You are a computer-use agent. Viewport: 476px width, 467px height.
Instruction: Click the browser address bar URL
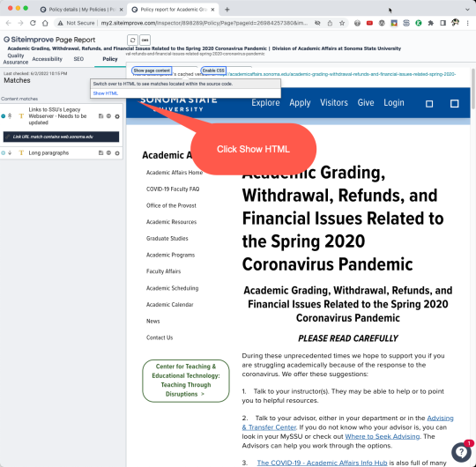[204, 23]
